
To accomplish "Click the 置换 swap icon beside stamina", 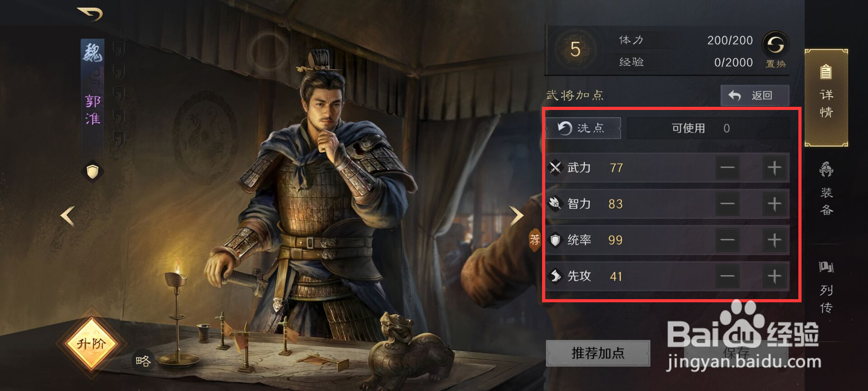I will pyautogui.click(x=775, y=45).
